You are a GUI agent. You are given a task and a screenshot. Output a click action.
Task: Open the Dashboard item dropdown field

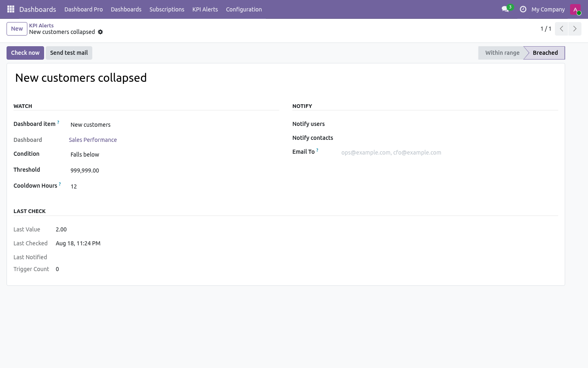(174, 125)
